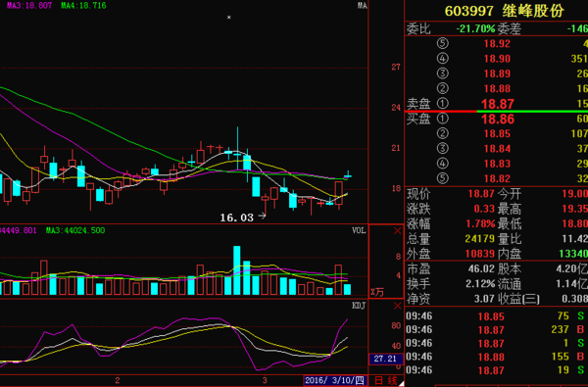Viewport: 588px width, 387px height.
Task: Select buy level ① at 18.86
Action: [x=497, y=119]
